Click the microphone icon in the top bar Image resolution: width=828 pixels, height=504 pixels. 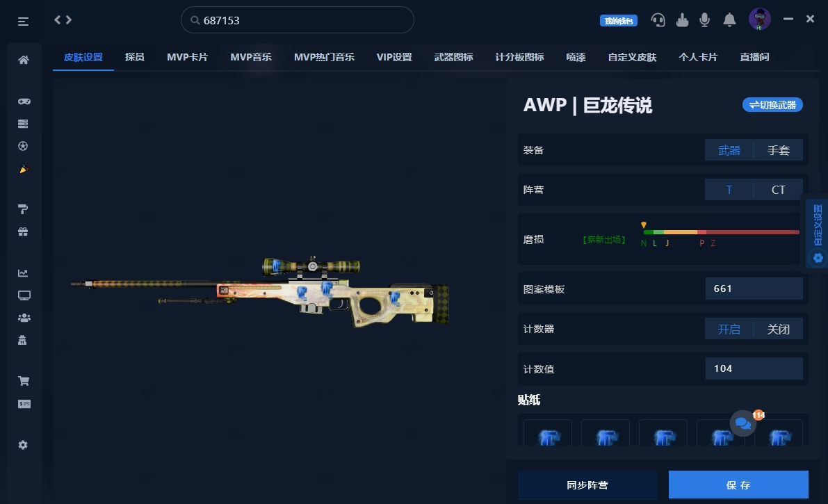[x=704, y=20]
